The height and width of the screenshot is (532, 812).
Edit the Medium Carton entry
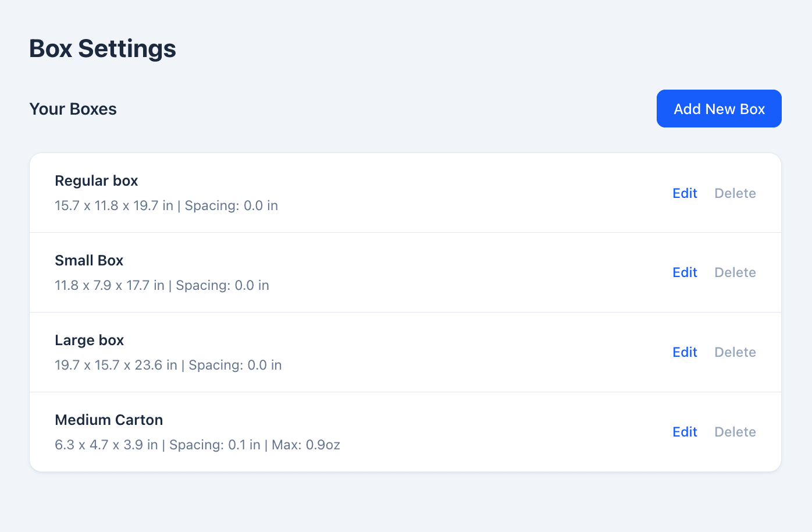pos(685,432)
